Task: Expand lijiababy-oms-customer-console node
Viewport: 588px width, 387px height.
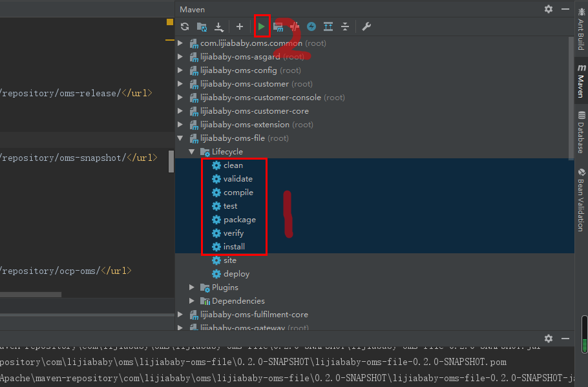Action: tap(180, 98)
